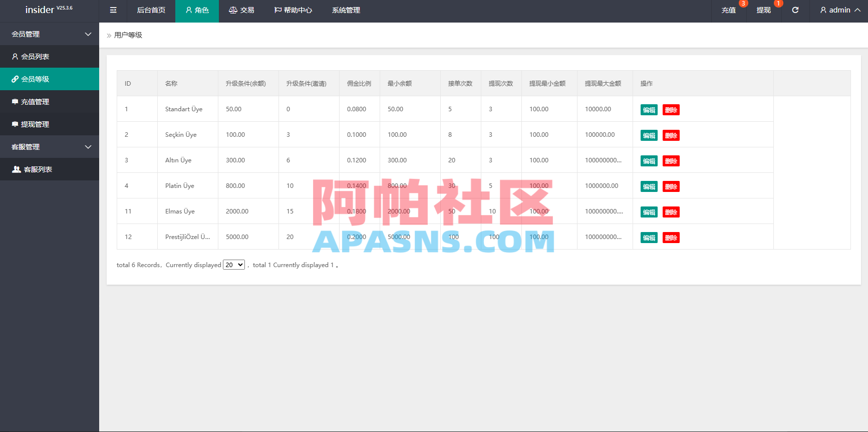Open the 充值 notifications in top bar
Image resolution: width=868 pixels, height=432 pixels.
(x=729, y=10)
